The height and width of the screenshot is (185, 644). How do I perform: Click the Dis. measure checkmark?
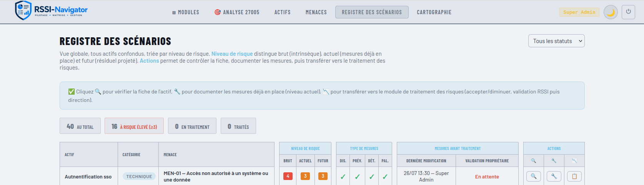[343, 177]
